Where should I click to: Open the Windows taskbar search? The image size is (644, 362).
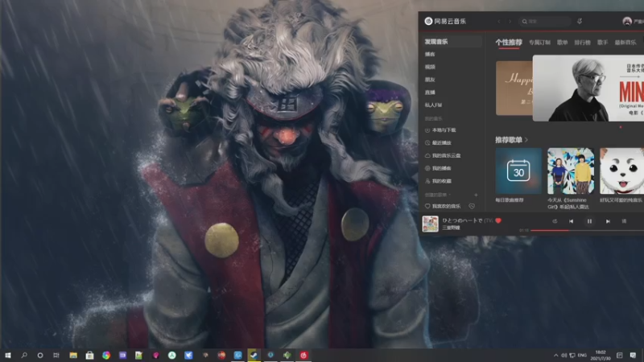click(24, 355)
